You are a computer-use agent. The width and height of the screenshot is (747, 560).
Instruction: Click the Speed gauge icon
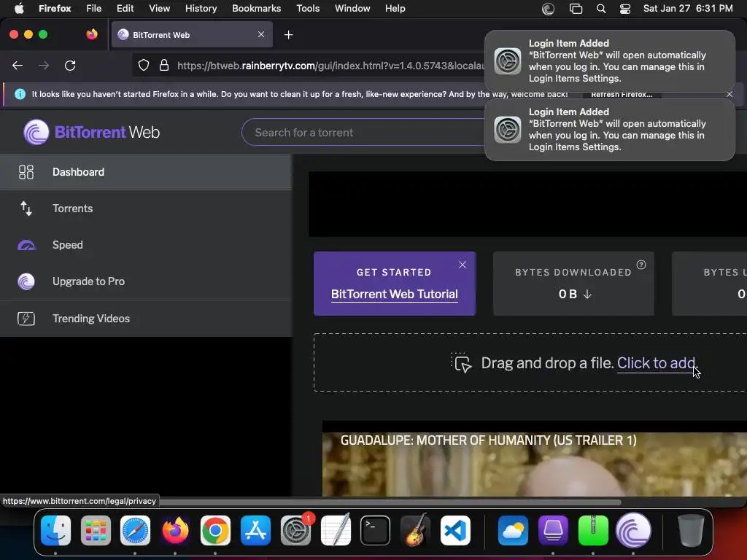tap(26, 245)
